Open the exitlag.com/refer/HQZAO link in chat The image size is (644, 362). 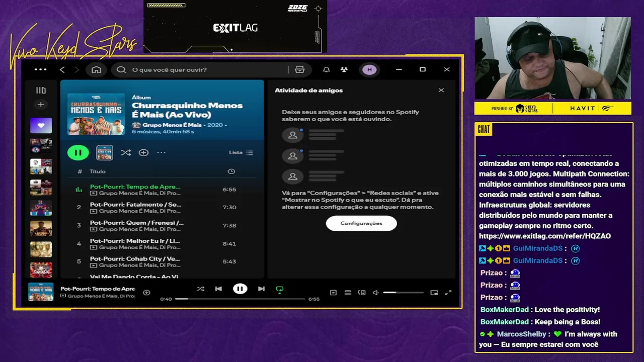point(545,236)
